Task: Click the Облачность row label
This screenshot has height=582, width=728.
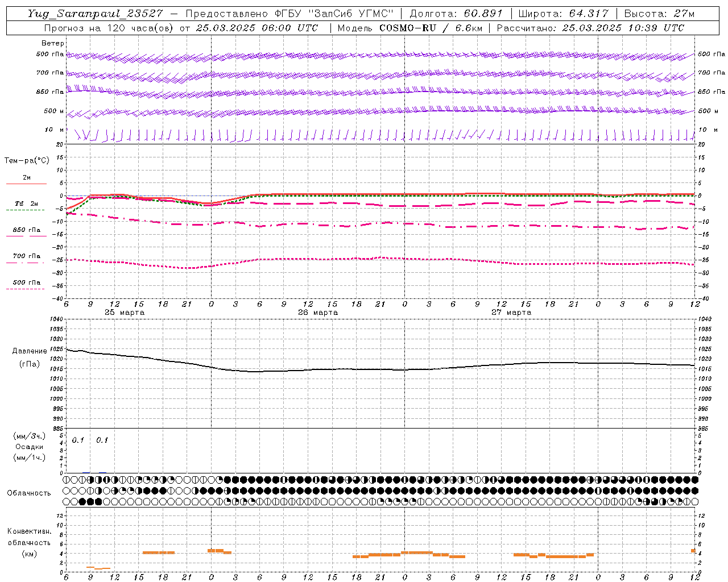Action: pos(29,493)
